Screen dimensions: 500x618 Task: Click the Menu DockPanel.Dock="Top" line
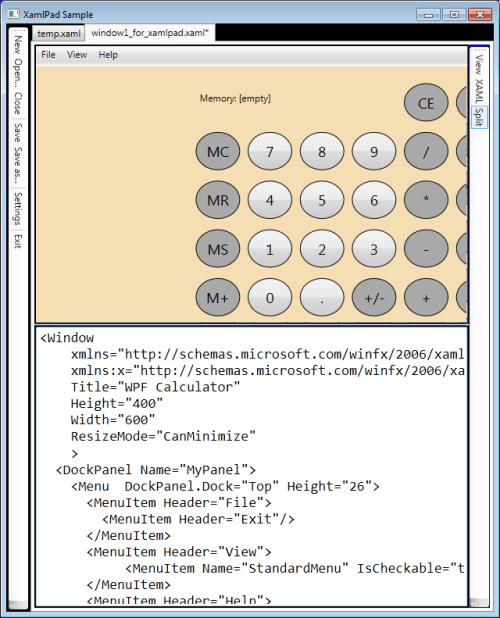click(225, 486)
